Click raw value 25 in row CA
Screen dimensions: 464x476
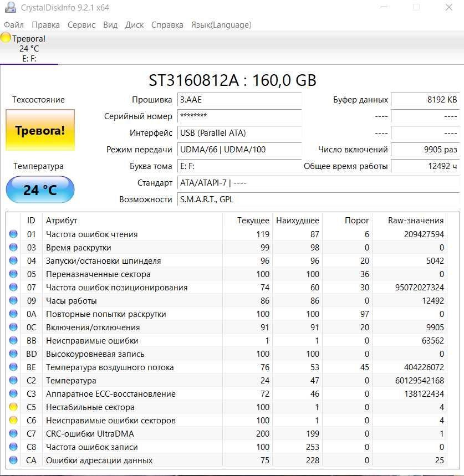pos(440,460)
